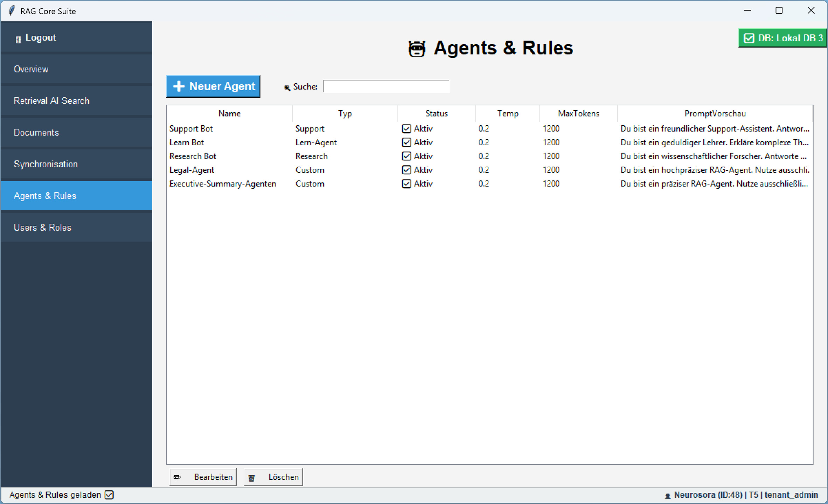Toggle Aktiv checkbox for Executive-Summary-Agenten
828x504 pixels.
coord(406,184)
